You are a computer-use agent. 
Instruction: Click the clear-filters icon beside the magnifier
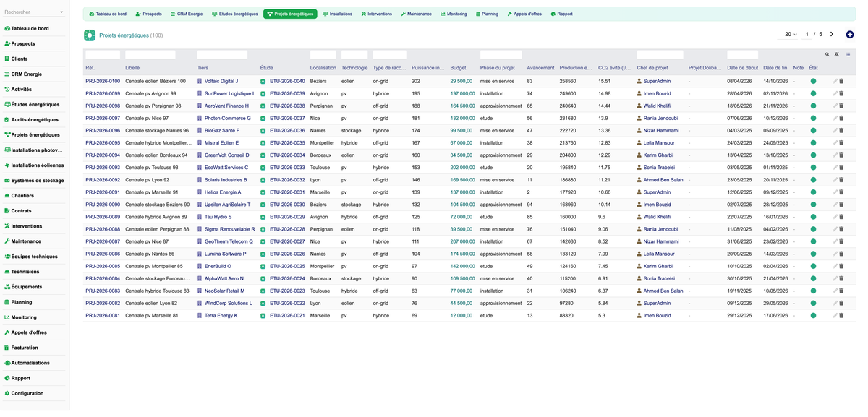coord(837,54)
